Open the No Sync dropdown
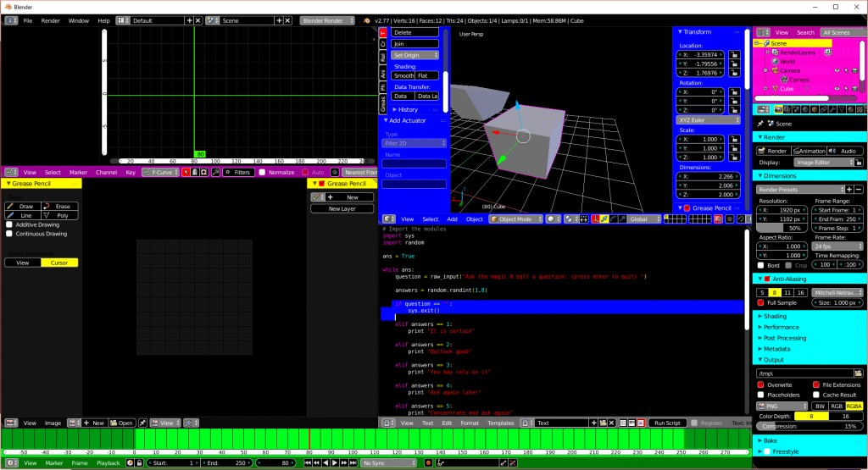The image size is (868, 470). point(388,463)
